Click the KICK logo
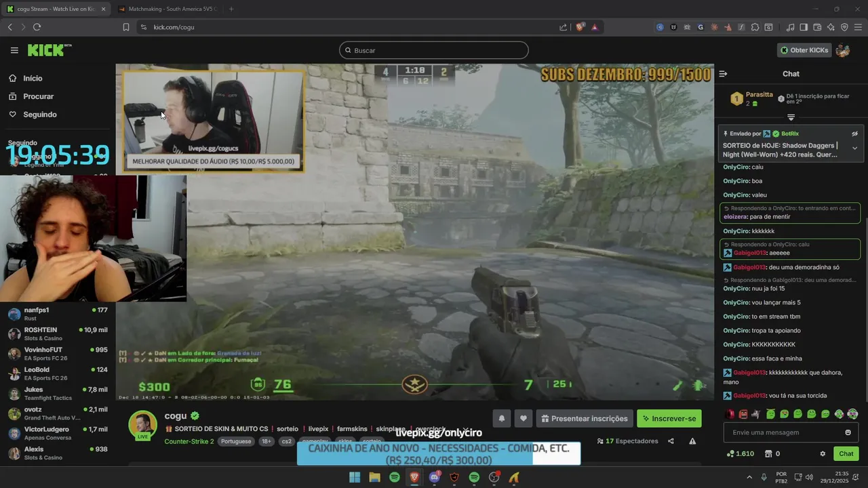The image size is (868, 488). pyautogui.click(x=49, y=50)
